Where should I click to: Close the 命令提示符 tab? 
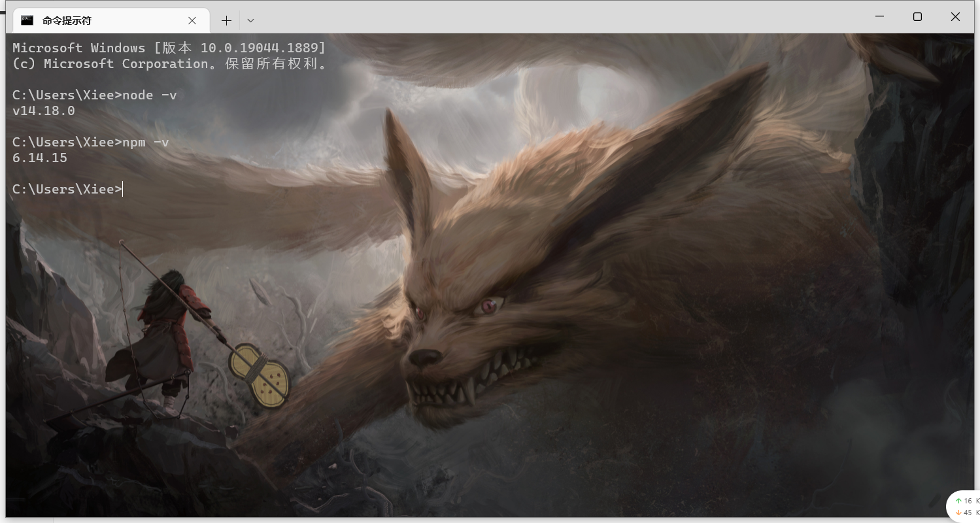(192, 21)
